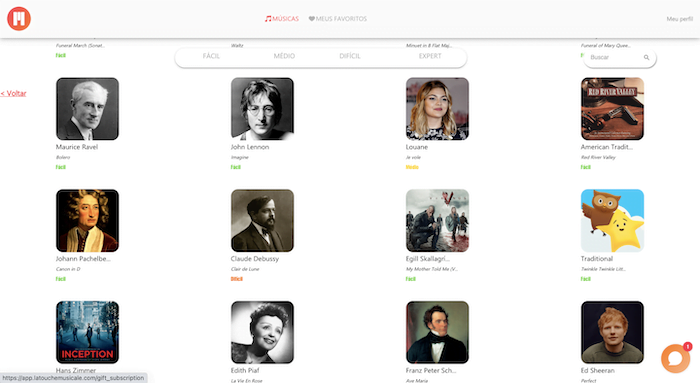
Task: Click the La Touche Musicale logo icon
Action: (x=19, y=19)
